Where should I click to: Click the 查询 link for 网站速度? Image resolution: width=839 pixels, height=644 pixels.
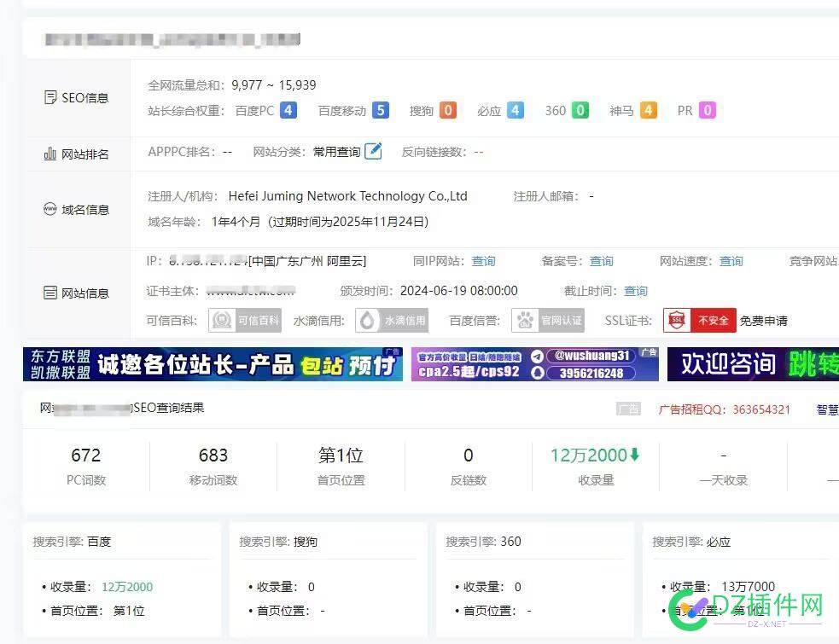coord(731,261)
